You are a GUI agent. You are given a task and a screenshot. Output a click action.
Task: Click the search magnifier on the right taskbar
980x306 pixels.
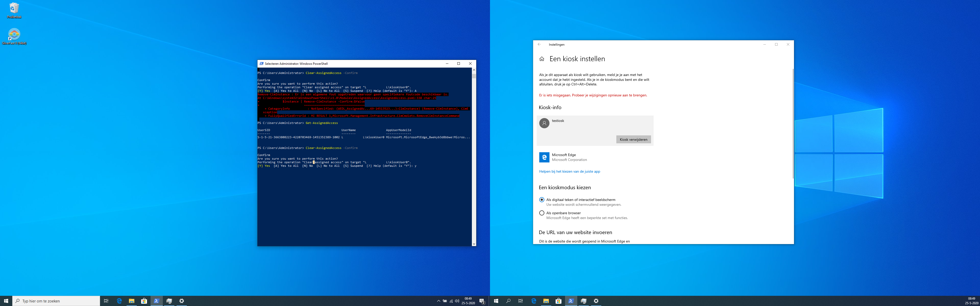[x=508, y=301]
